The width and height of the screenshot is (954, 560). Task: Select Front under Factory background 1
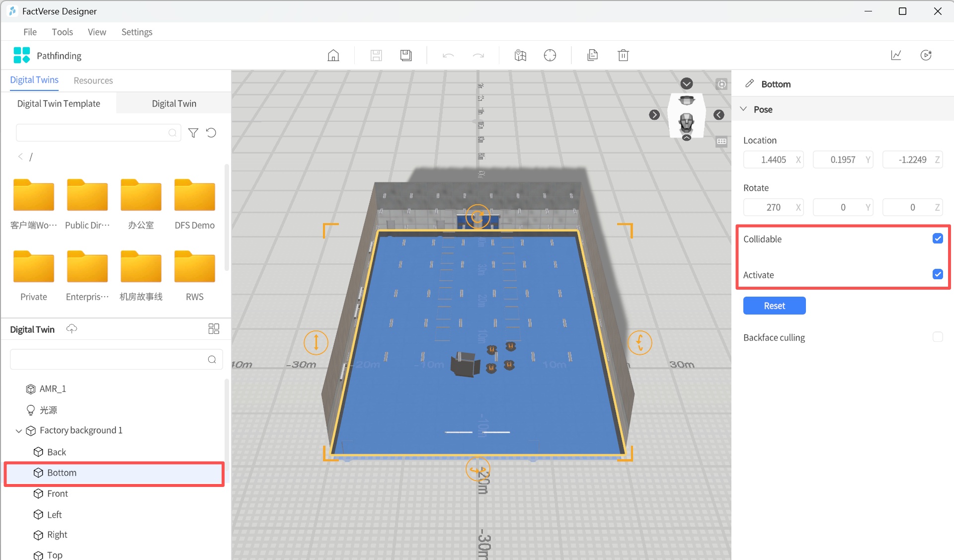point(58,493)
